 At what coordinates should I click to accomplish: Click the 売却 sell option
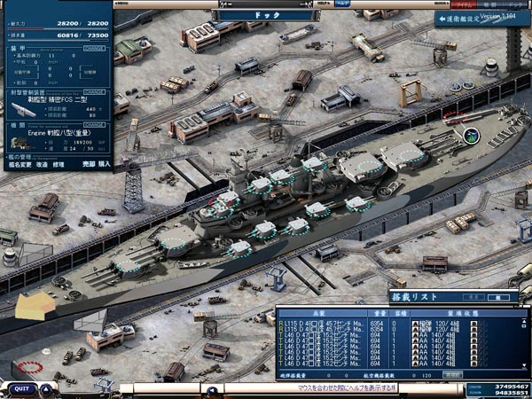[x=88, y=164]
